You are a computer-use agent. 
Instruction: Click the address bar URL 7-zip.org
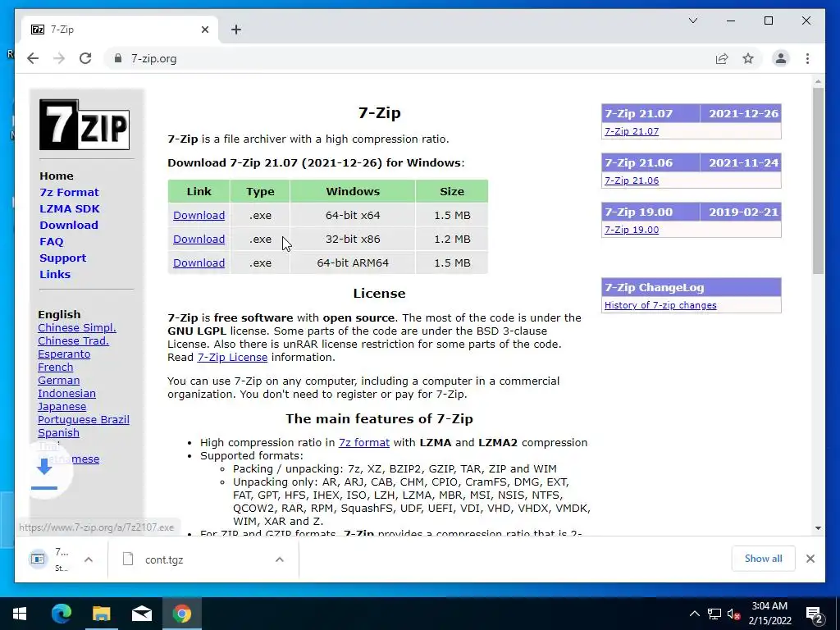click(153, 58)
